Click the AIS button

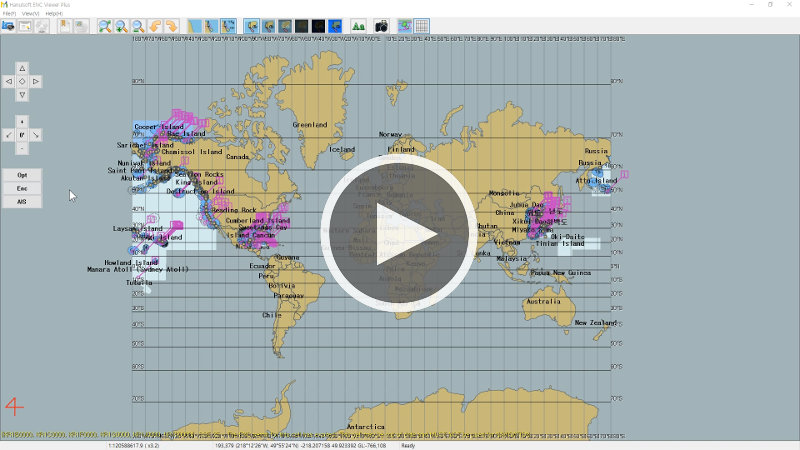tap(22, 201)
